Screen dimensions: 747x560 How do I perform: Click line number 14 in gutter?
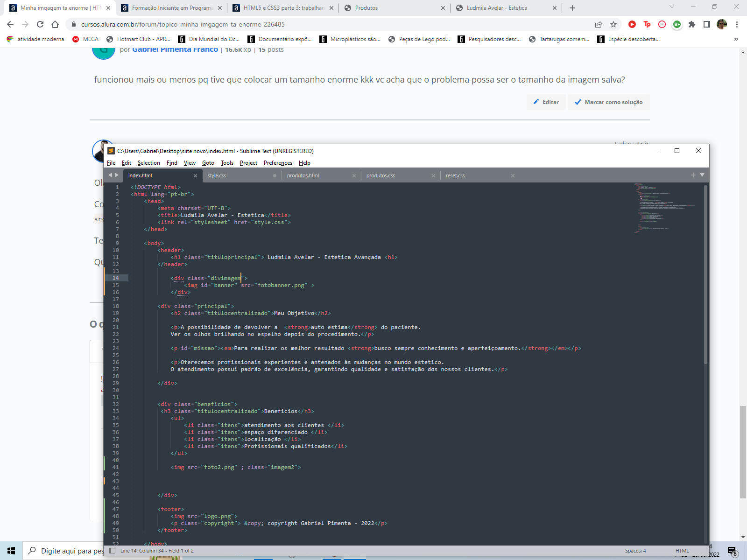(116, 278)
